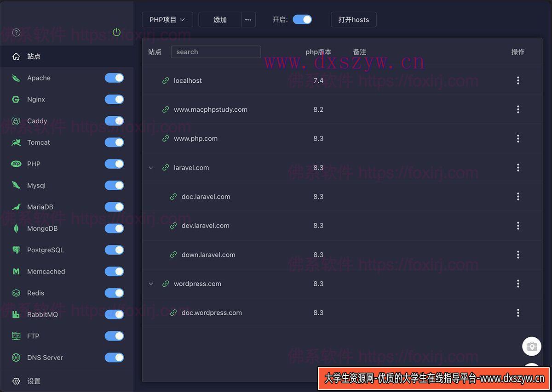Click the link icon for www.macphpstudy.com
552x392 pixels.
[166, 109]
